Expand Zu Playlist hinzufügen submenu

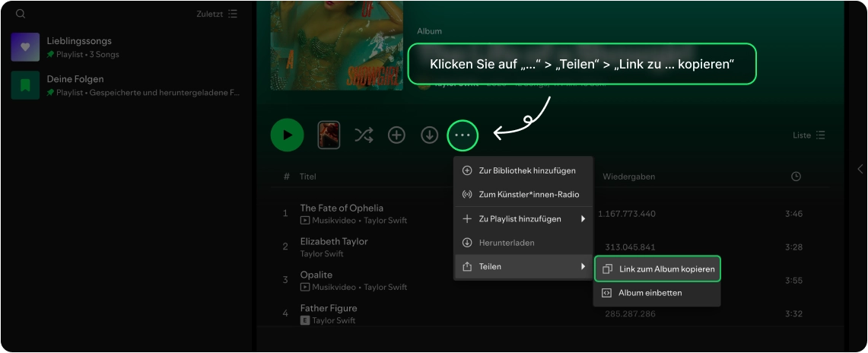[523, 219]
